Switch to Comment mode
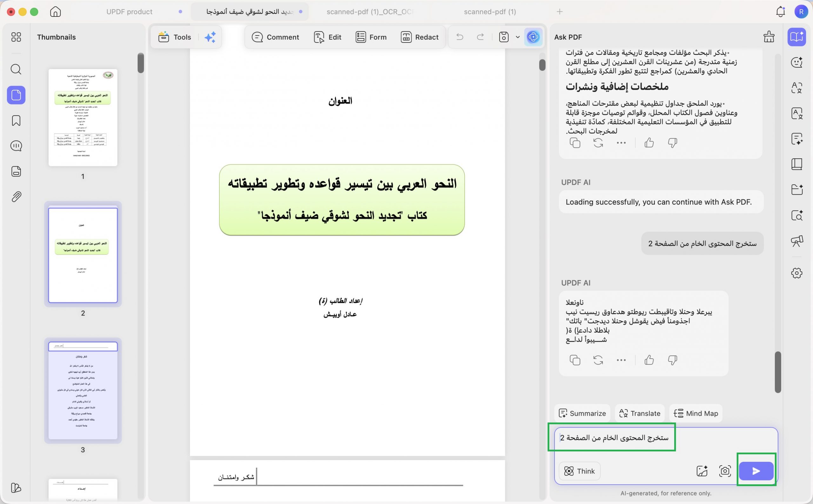 (x=275, y=37)
